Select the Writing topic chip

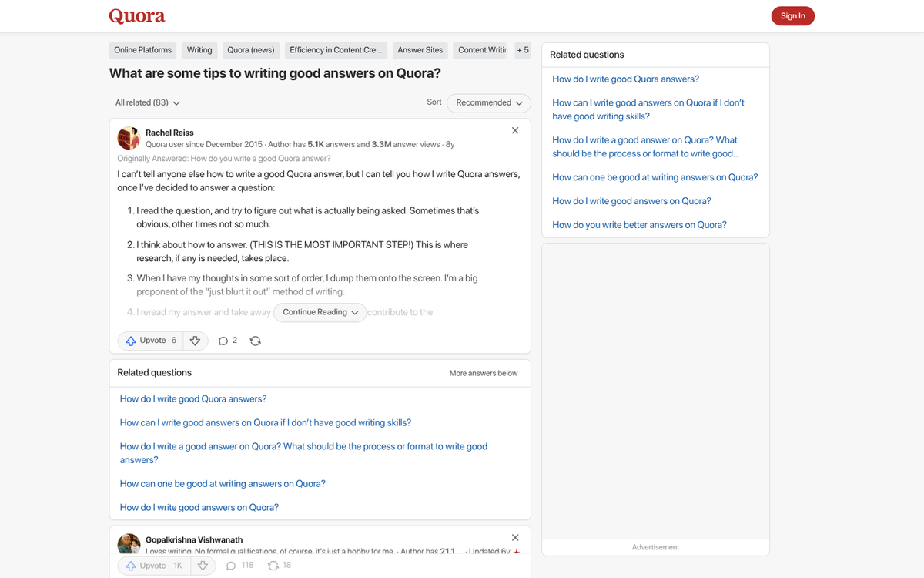(x=199, y=49)
